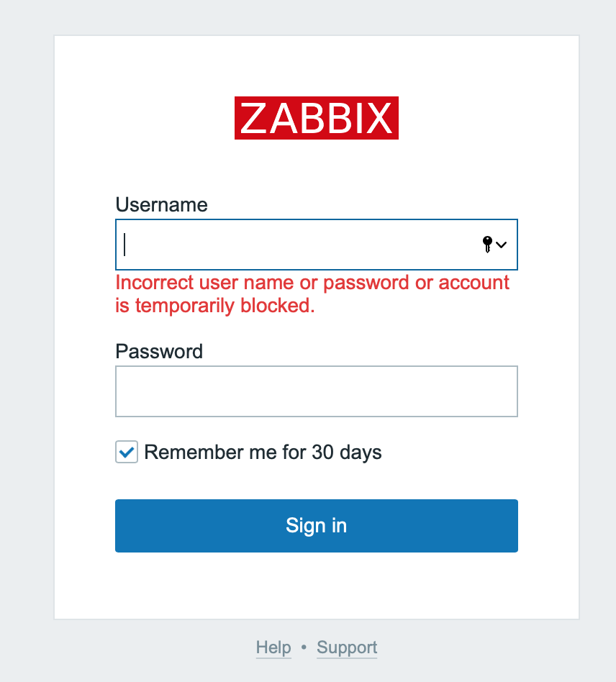Click the Username field label
This screenshot has width=616, height=682.
tap(161, 205)
